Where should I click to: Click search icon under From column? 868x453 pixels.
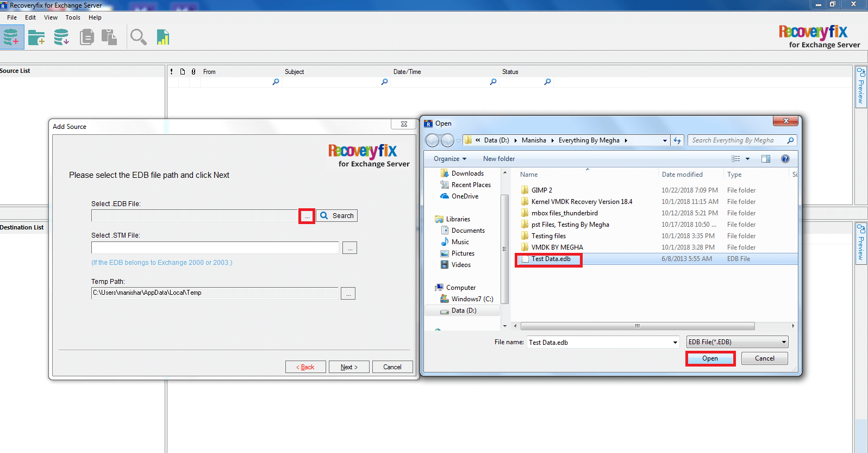(x=276, y=82)
